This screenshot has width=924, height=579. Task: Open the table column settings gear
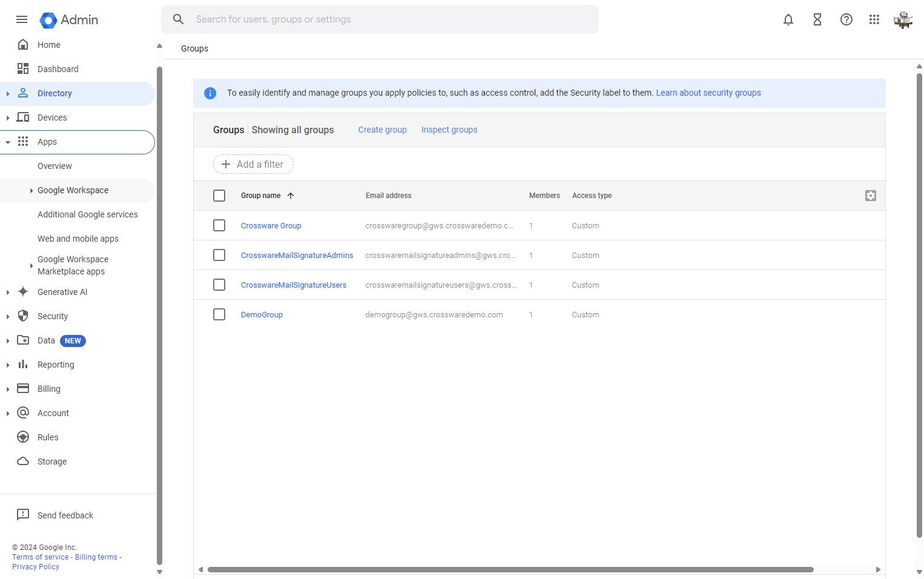pos(870,196)
